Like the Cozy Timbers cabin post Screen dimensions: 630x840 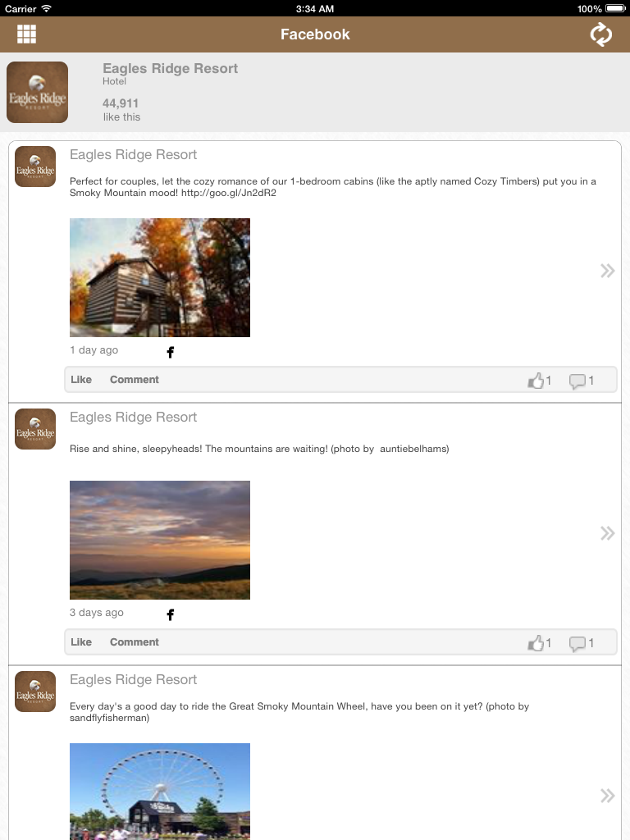coord(81,379)
